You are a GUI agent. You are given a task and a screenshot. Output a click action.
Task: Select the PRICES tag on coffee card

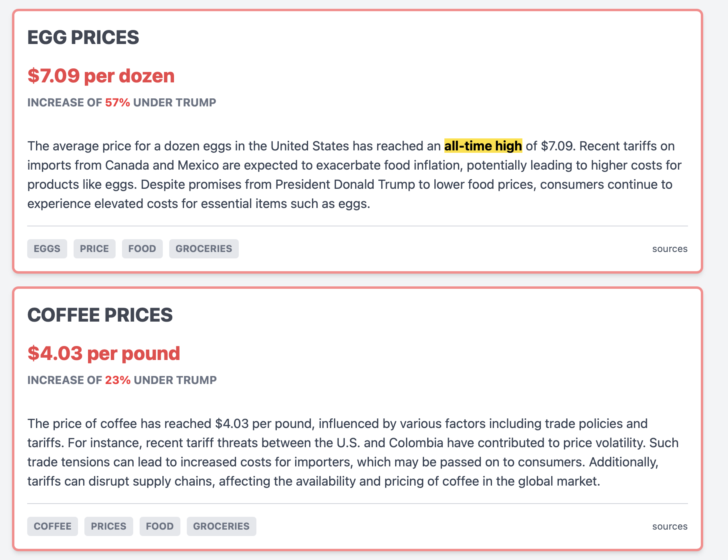(108, 526)
